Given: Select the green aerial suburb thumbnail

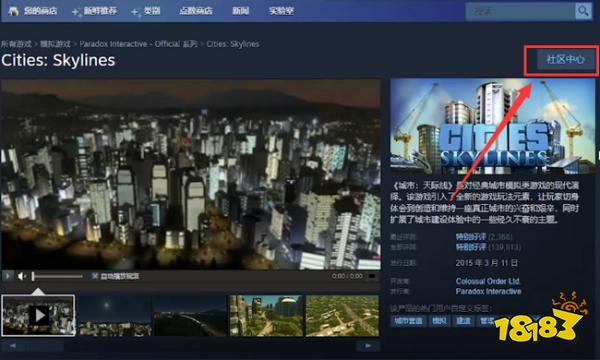Looking at the screenshot, I should [342, 316].
